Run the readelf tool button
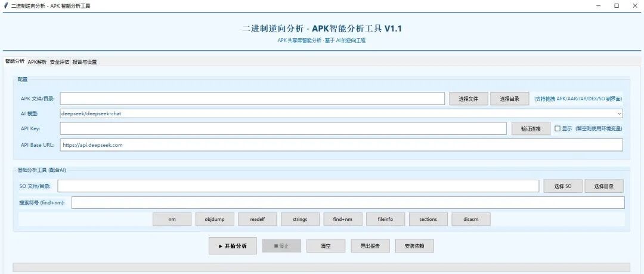644x274 pixels. (x=257, y=219)
